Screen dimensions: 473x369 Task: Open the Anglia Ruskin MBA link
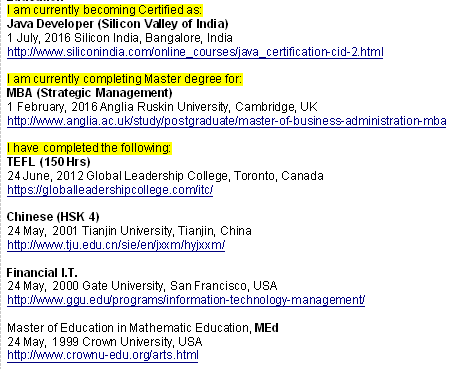[x=226, y=121]
